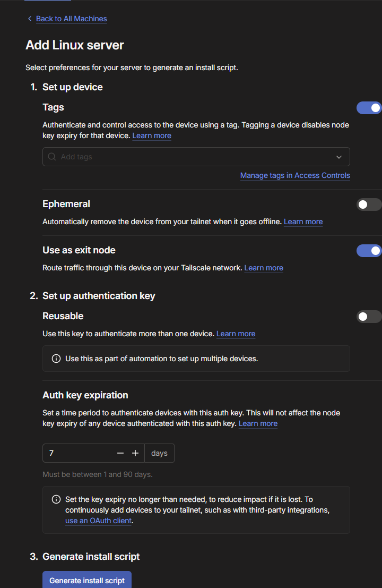Open Learn more for Auth key expiration
Screen dimensions: 382x588
point(258,423)
